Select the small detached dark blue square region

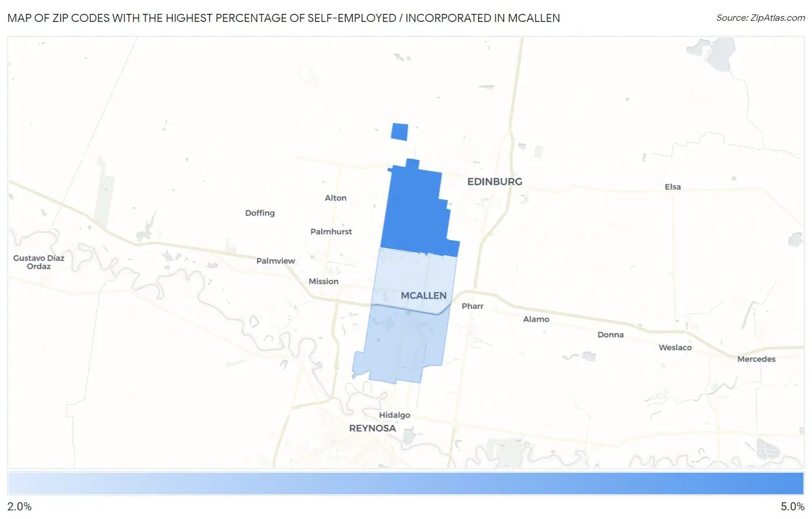click(400, 132)
